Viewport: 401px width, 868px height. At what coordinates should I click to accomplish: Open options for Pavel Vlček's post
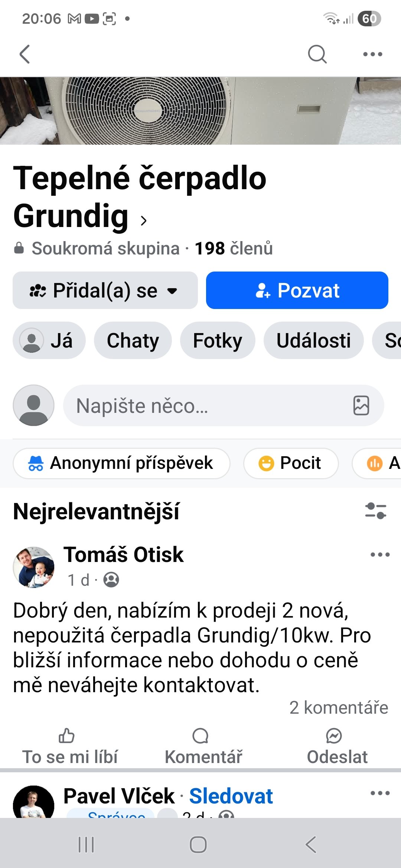[380, 793]
